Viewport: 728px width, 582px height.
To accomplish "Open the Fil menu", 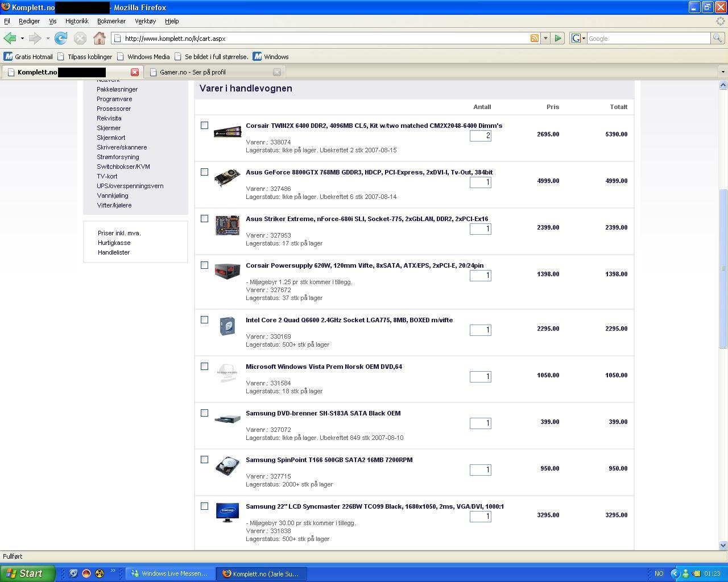I will click(7, 21).
